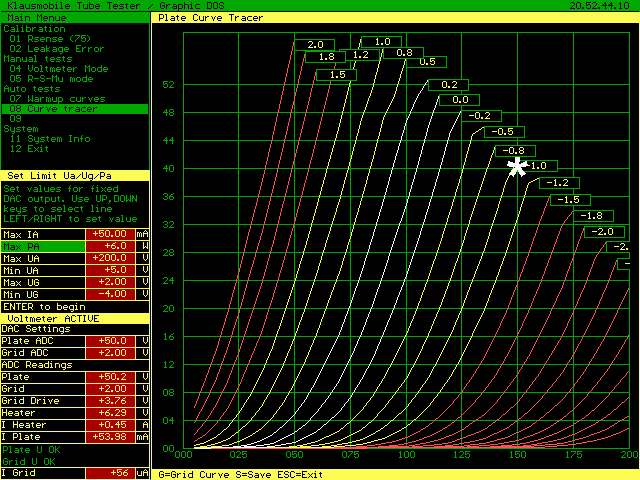
Task: Click the -2.0 curve label
Action: (x=604, y=232)
